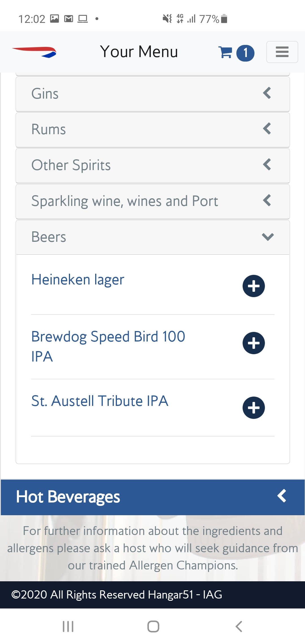Expand Sparkling wine, wines and Port
305x644 pixels.
pyautogui.click(x=152, y=201)
